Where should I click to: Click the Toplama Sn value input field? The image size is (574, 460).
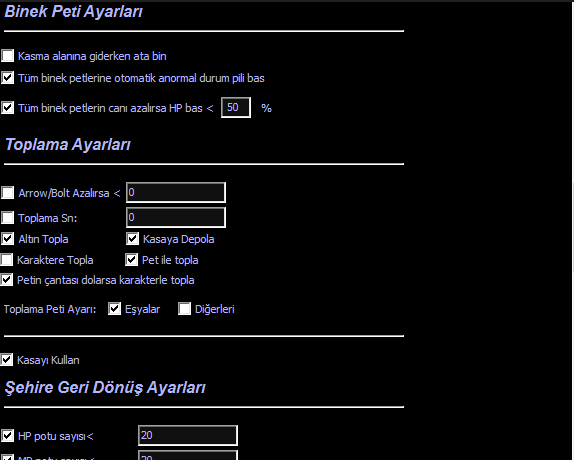click(x=176, y=218)
